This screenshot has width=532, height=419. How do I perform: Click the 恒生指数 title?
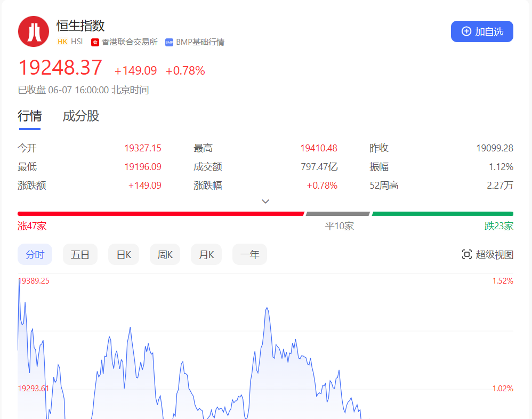click(80, 26)
